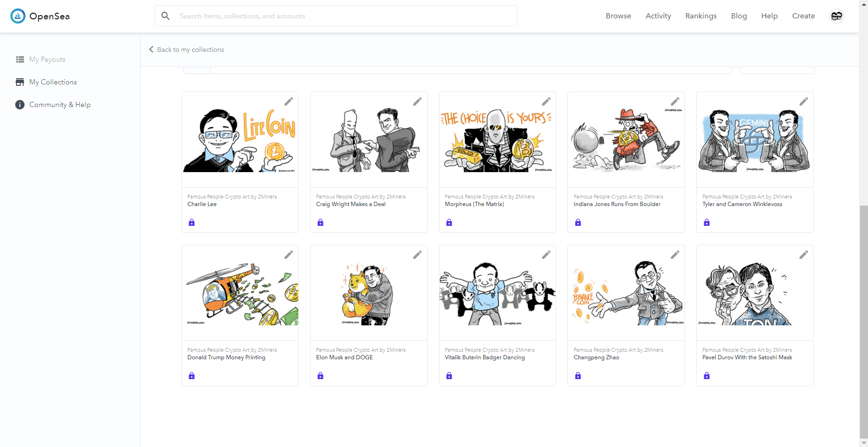The width and height of the screenshot is (868, 447).
Task: Open the Rankings page
Action: pyautogui.click(x=700, y=16)
